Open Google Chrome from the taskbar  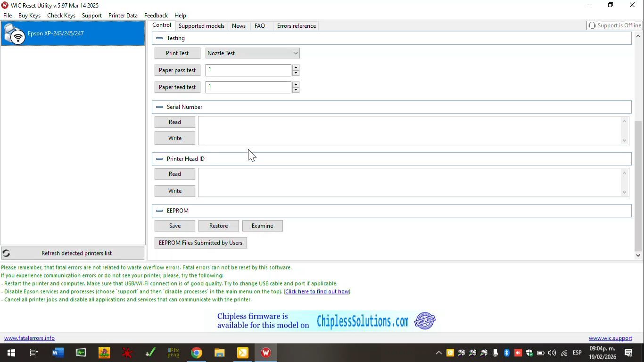coord(197,353)
